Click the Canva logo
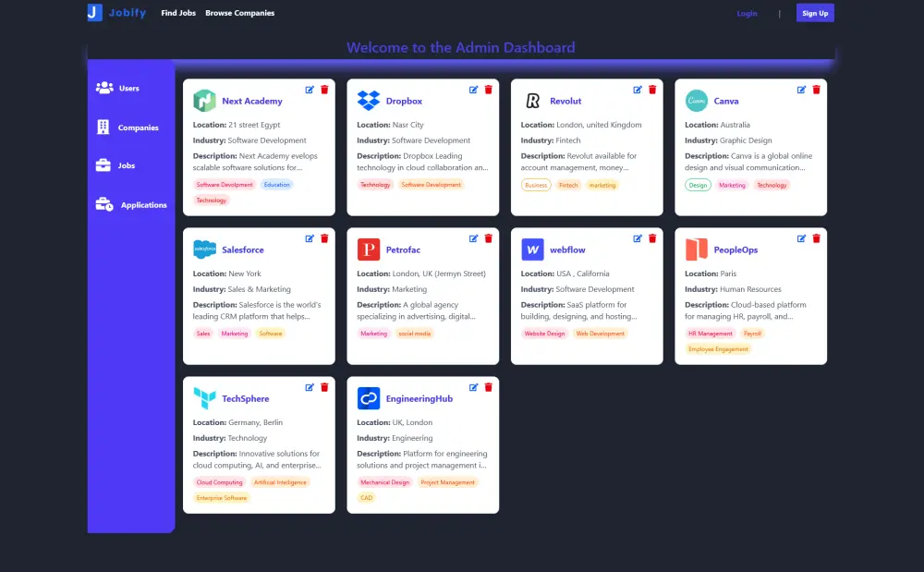This screenshot has width=924, height=572. coord(696,101)
